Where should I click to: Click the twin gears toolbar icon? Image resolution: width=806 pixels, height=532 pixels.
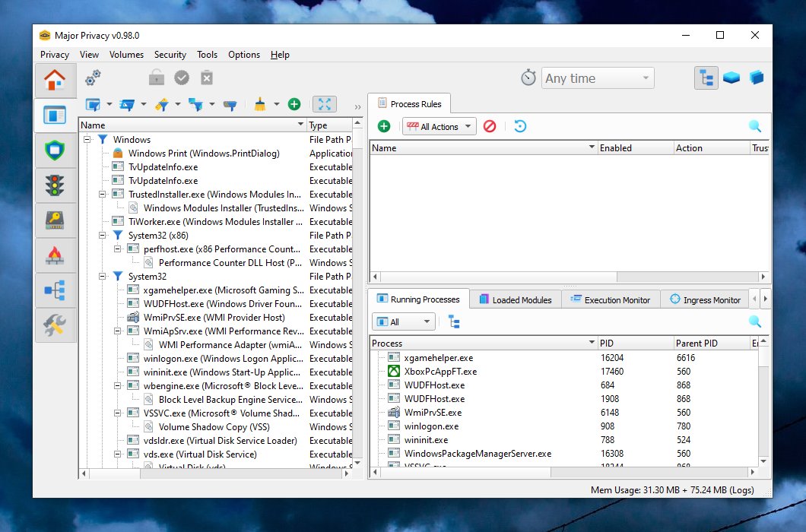(93, 78)
